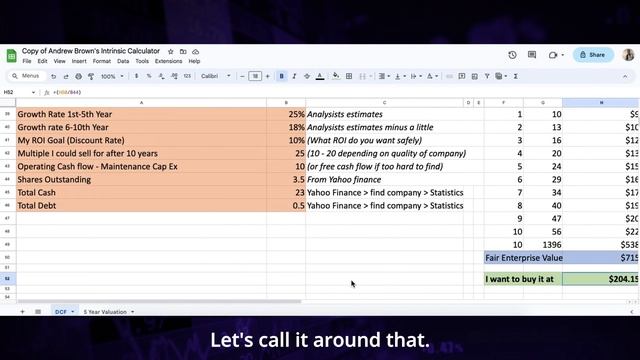This screenshot has width=640, height=360.
Task: Check the cloud save status icon
Action: click(x=196, y=51)
